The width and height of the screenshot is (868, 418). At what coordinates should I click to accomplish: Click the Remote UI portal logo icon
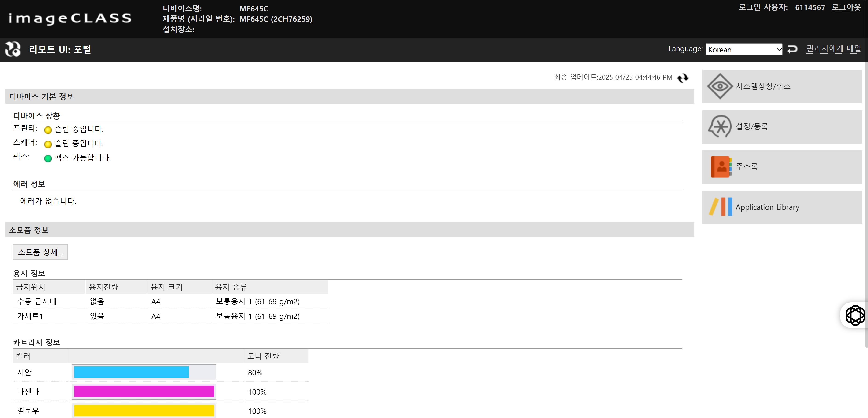pos(13,49)
